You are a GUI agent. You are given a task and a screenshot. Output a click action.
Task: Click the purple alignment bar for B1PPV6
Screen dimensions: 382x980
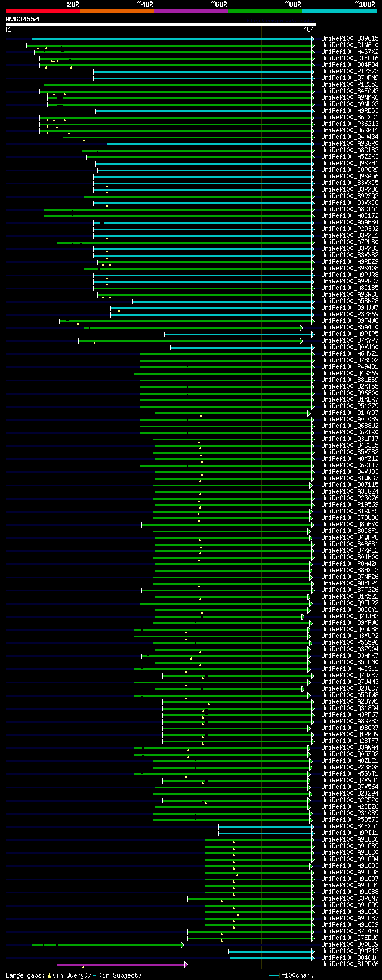pyautogui.click(x=122, y=964)
